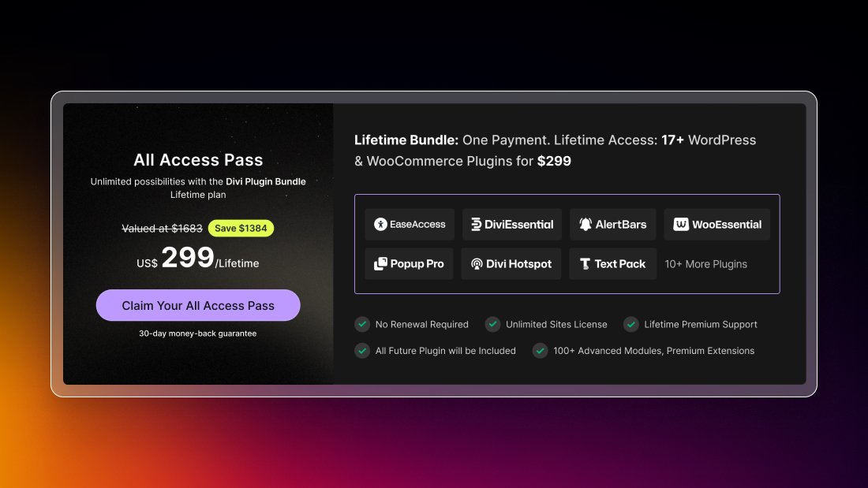Image resolution: width=868 pixels, height=488 pixels.
Task: Select the Text Pack plugin tile
Action: (x=613, y=263)
